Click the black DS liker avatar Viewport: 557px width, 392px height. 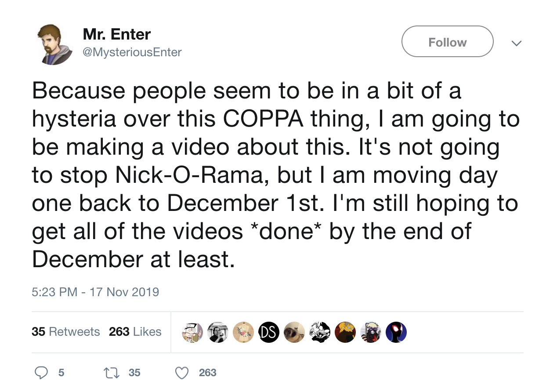269,332
